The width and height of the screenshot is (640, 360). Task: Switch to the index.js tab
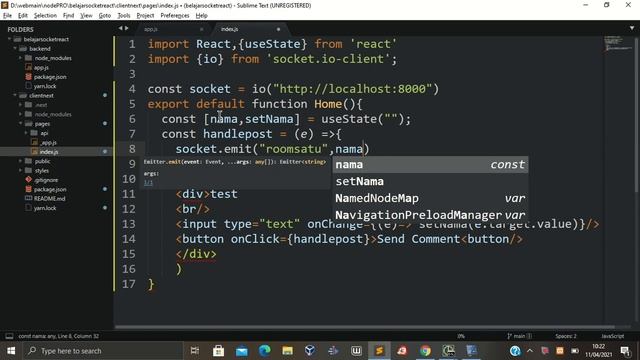point(250,29)
